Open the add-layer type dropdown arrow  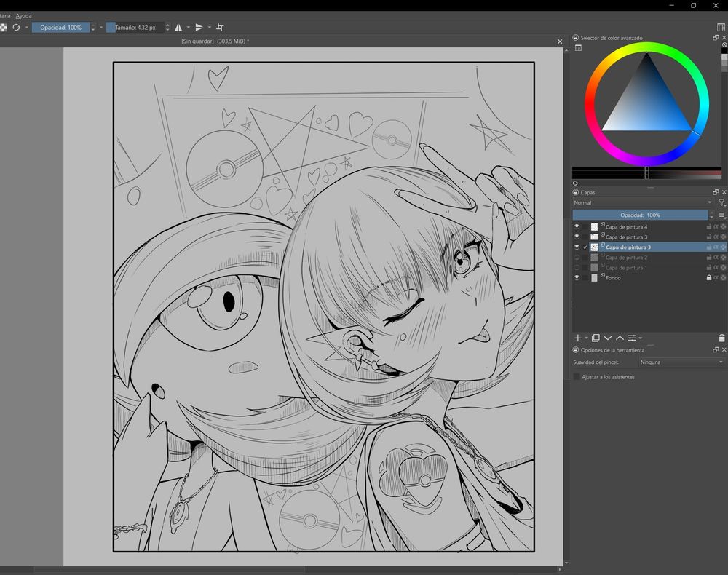pos(586,338)
